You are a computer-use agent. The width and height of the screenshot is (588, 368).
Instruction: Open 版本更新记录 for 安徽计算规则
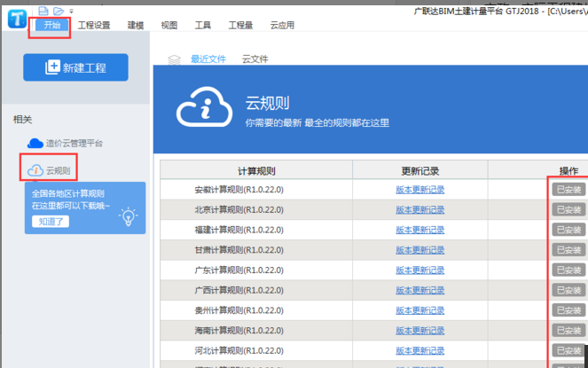[x=420, y=190]
